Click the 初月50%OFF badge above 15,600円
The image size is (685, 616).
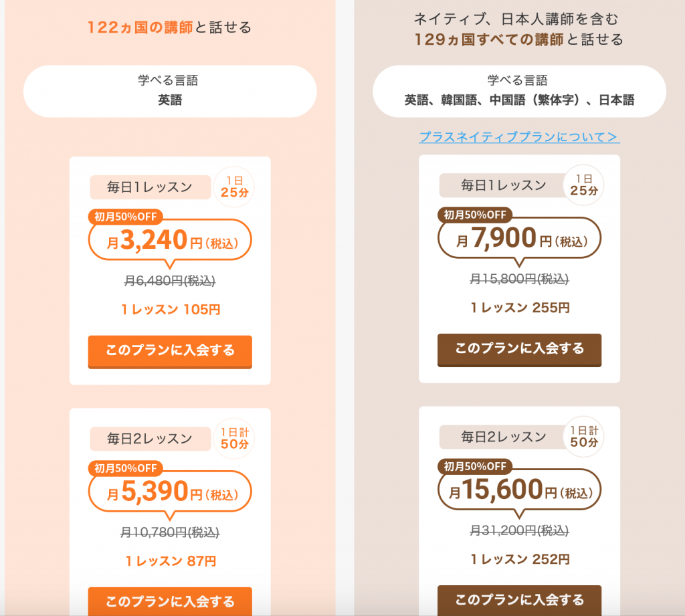tap(475, 466)
